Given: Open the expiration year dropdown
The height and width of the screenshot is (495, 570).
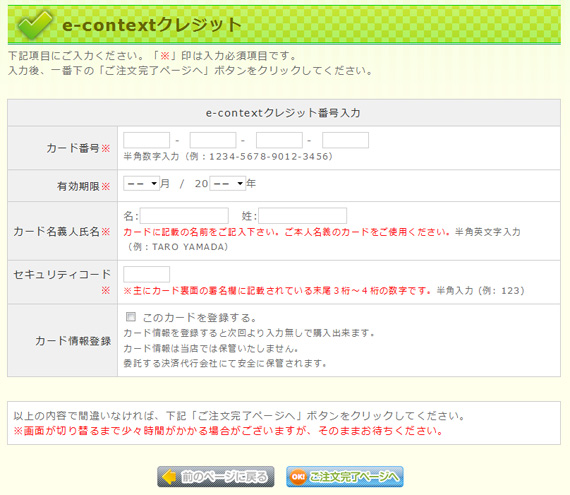Looking at the screenshot, I should pyautogui.click(x=228, y=184).
